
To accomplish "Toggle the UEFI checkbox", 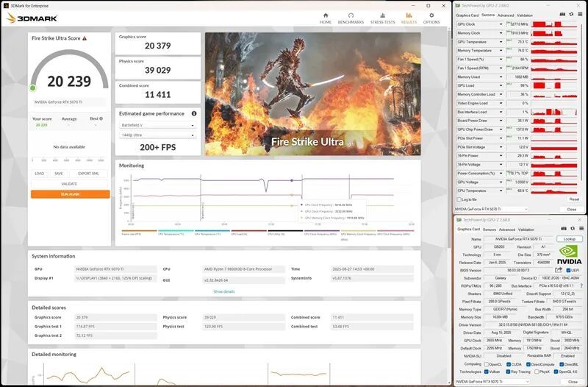I will point(567,270).
